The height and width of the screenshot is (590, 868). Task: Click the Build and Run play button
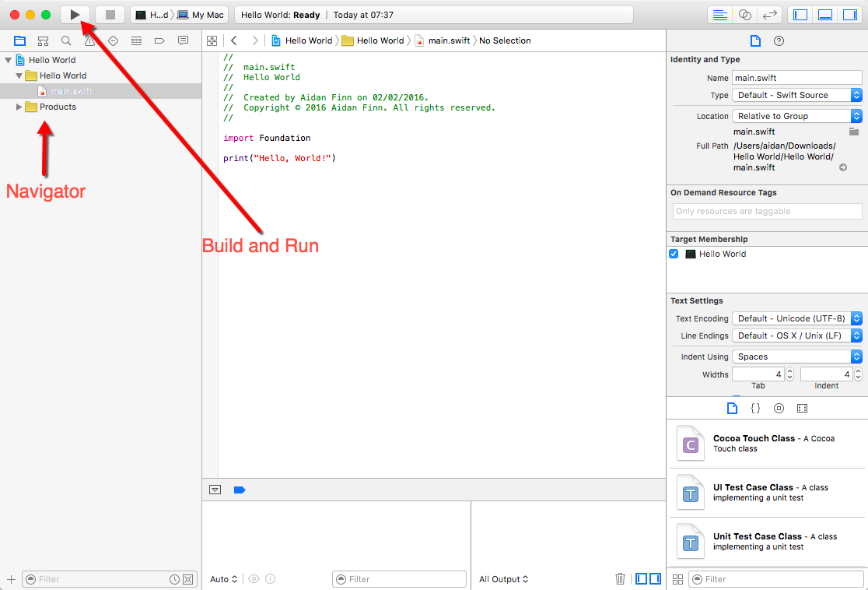click(75, 15)
